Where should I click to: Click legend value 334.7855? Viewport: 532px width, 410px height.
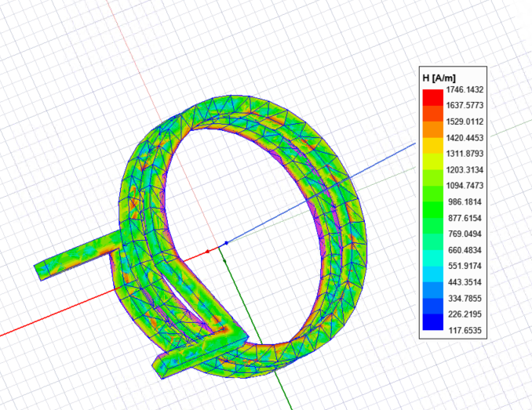465,299
